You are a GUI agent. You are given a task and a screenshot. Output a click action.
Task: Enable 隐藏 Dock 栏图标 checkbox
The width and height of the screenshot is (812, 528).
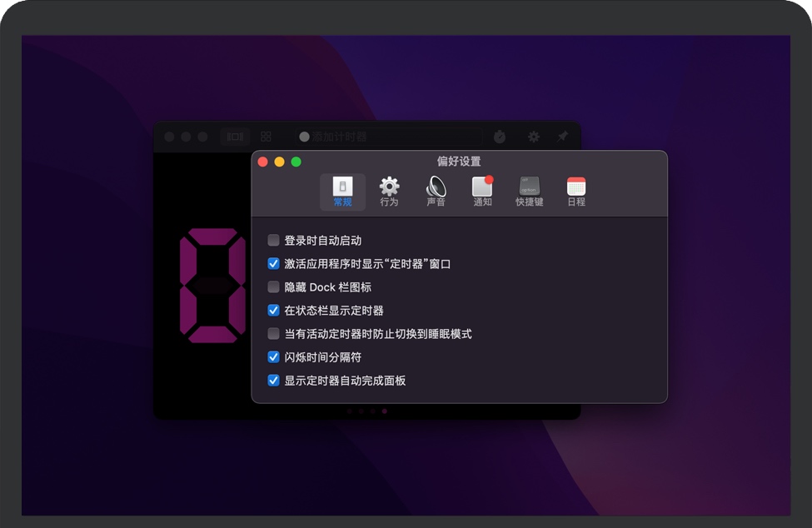[273, 286]
